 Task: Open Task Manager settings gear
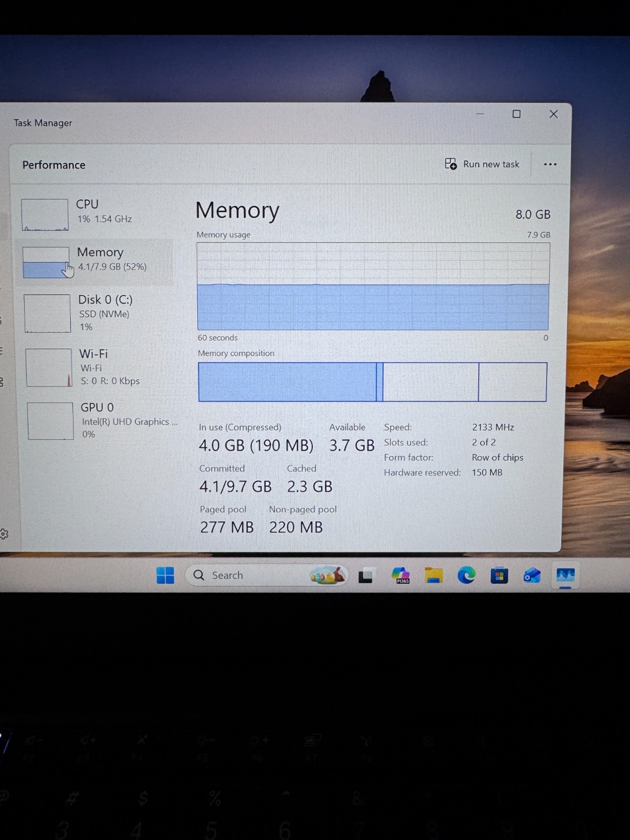[4, 534]
